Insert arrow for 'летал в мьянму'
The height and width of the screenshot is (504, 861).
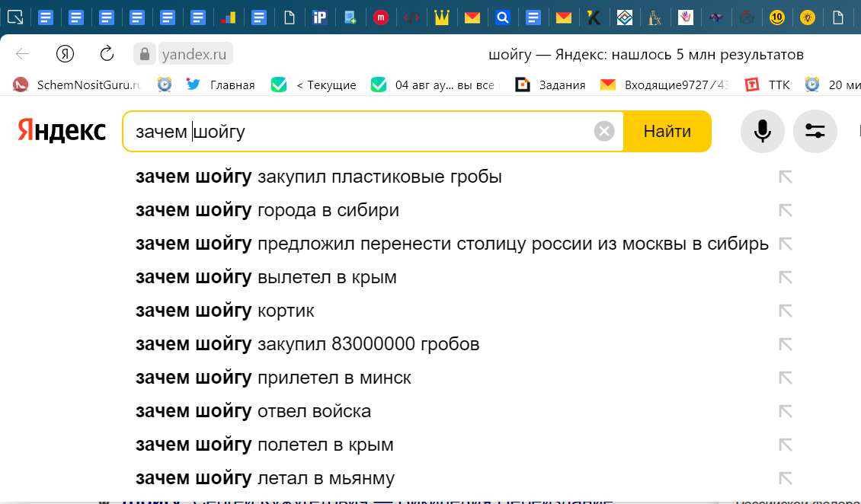[786, 478]
